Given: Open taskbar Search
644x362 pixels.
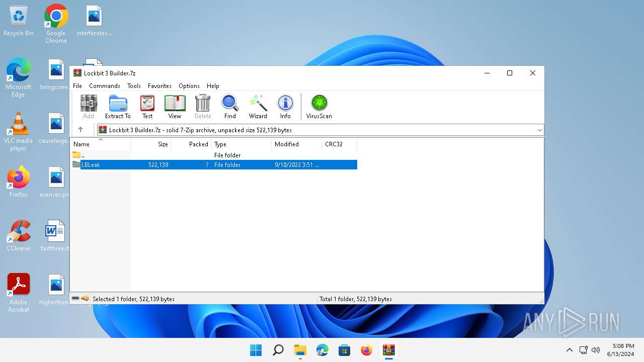Looking at the screenshot, I should click(278, 350).
